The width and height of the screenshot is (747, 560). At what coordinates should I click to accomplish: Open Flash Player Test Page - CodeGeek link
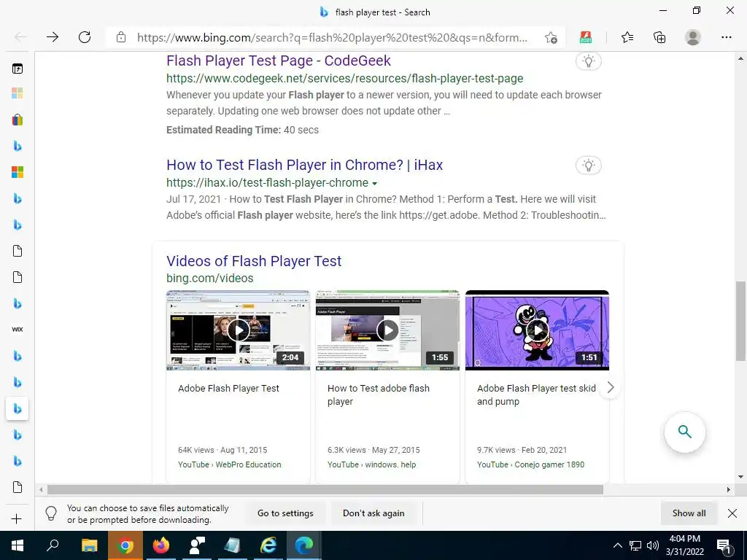278,61
